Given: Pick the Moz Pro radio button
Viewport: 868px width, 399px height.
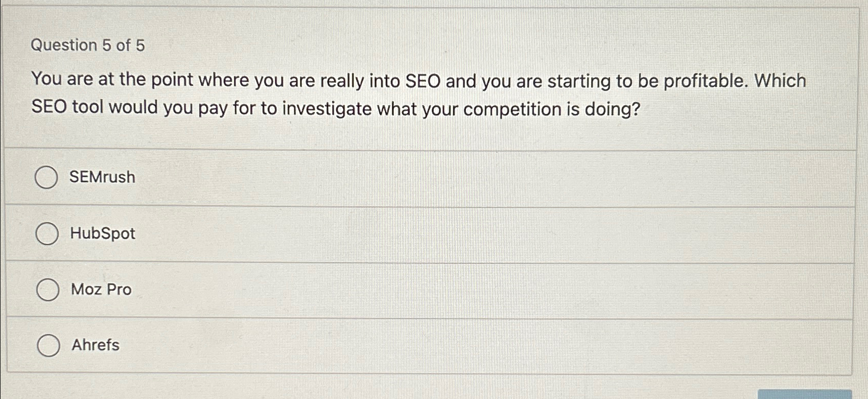Looking at the screenshot, I should point(48,290).
